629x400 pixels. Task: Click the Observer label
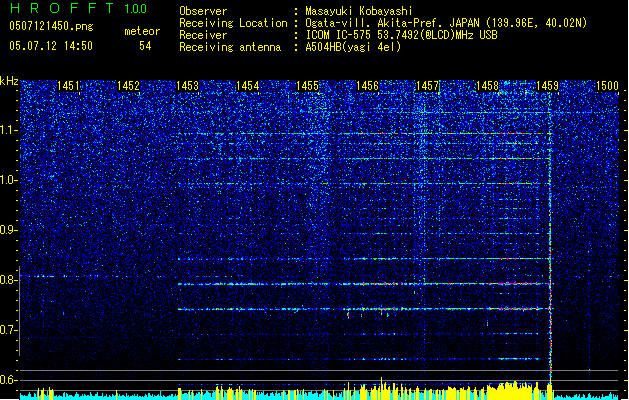pos(203,11)
